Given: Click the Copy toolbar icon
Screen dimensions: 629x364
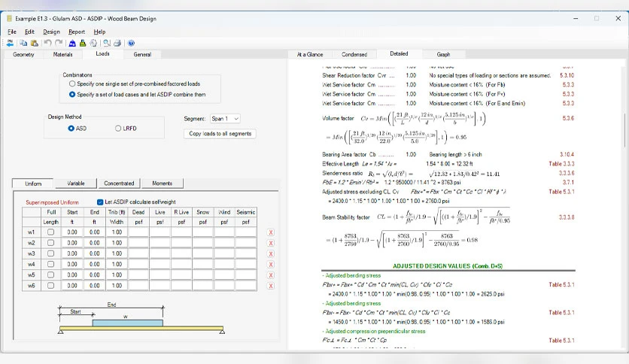Looking at the screenshot, I should tap(23, 43).
